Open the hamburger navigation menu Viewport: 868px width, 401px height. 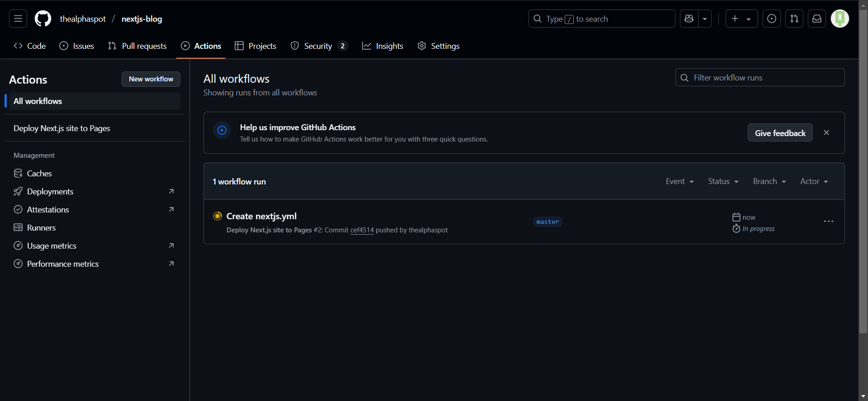point(18,19)
